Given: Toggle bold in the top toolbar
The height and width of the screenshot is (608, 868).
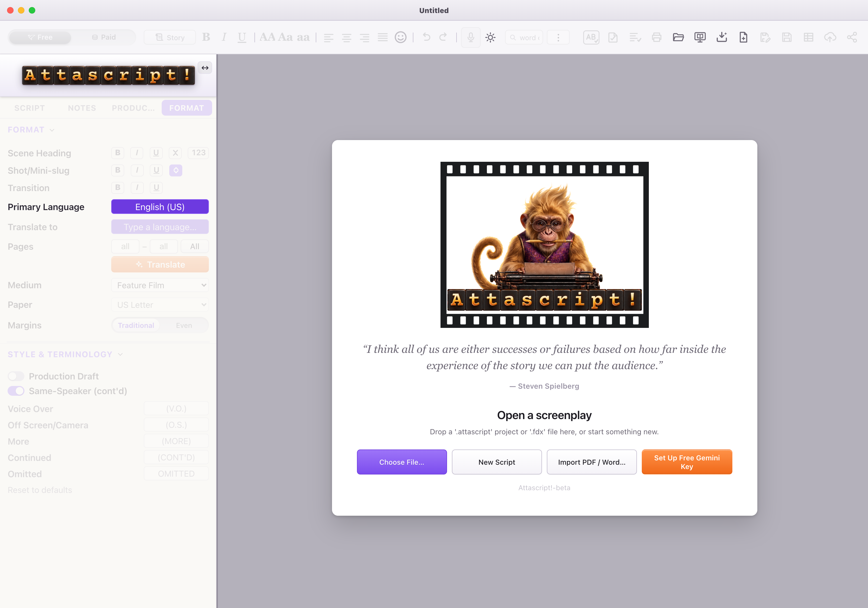Looking at the screenshot, I should [x=206, y=37].
